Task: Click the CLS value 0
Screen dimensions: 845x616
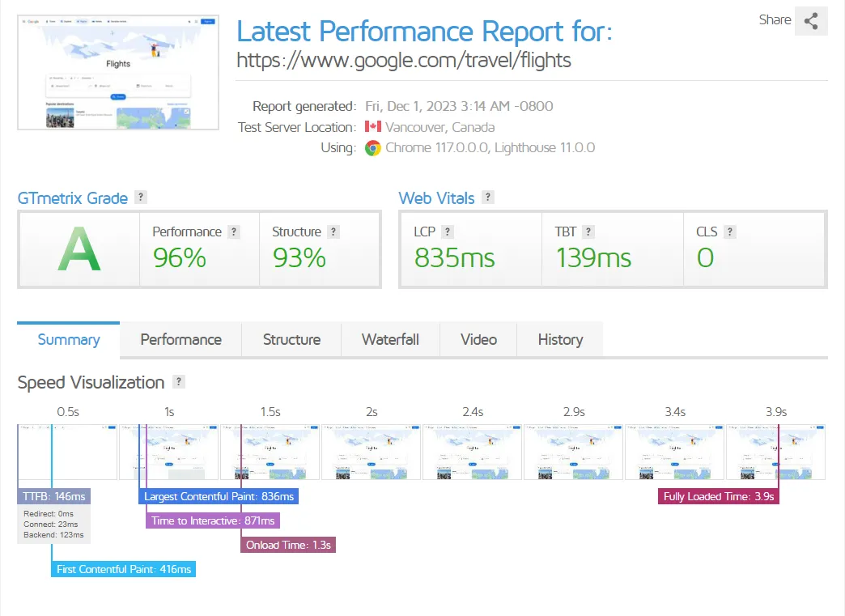Action: point(705,257)
